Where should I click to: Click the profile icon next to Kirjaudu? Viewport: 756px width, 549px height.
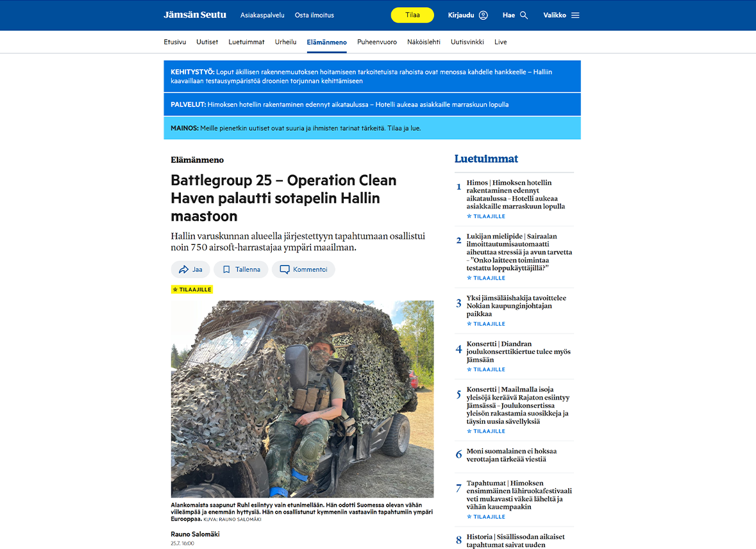pos(485,14)
